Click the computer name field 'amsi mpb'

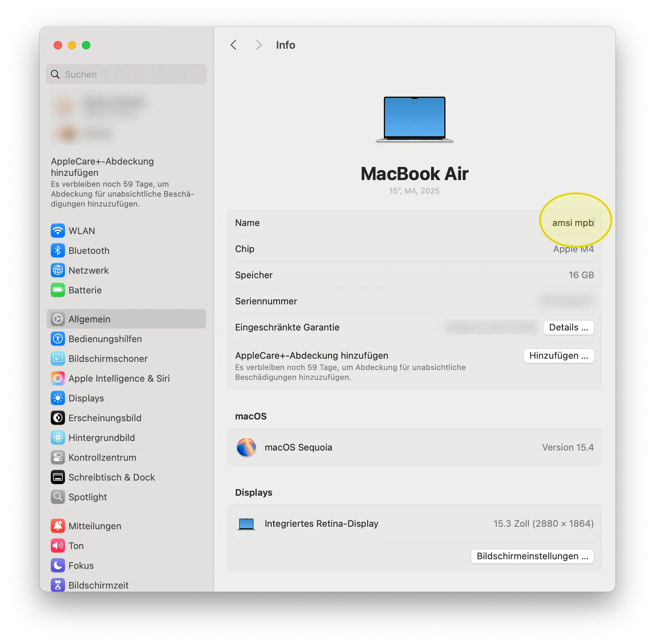(572, 223)
